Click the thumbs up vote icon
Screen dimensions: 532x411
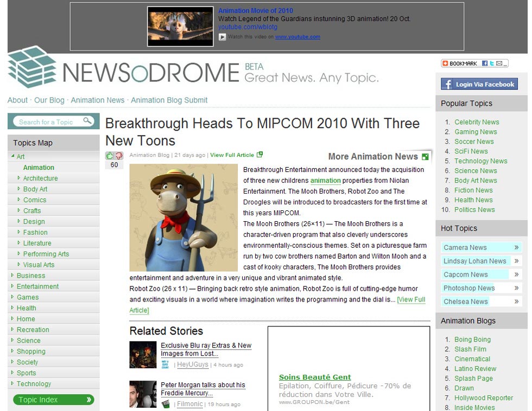click(109, 156)
